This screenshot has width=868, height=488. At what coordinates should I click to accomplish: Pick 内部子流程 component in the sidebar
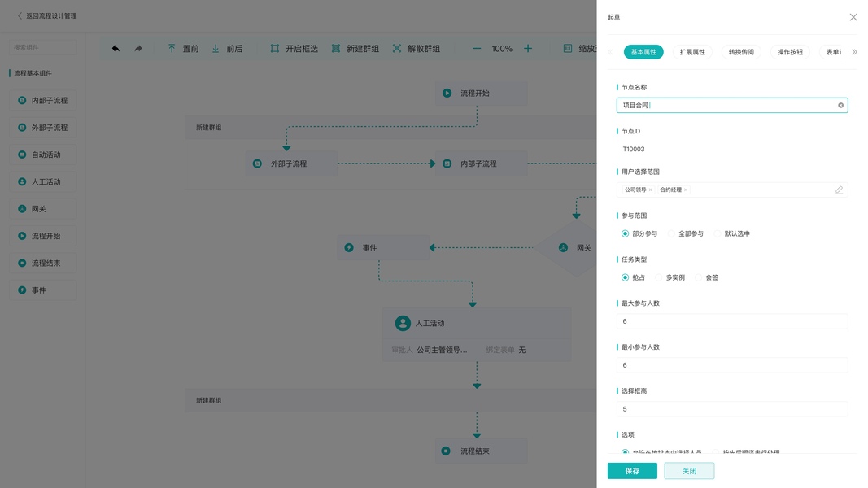42,101
